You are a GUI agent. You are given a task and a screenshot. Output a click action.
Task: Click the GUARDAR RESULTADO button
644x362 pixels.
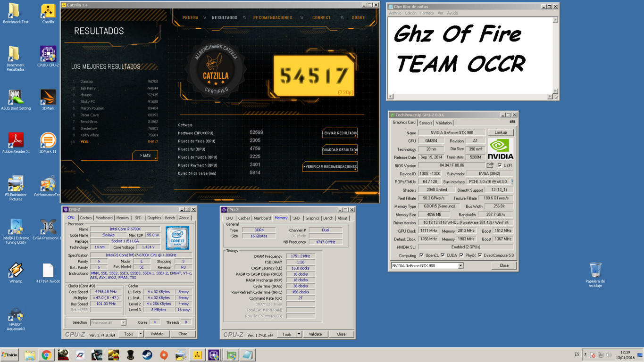(340, 150)
